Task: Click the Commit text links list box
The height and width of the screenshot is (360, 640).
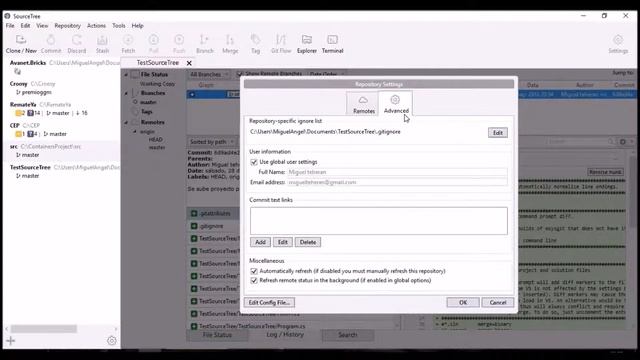Action: point(379,221)
